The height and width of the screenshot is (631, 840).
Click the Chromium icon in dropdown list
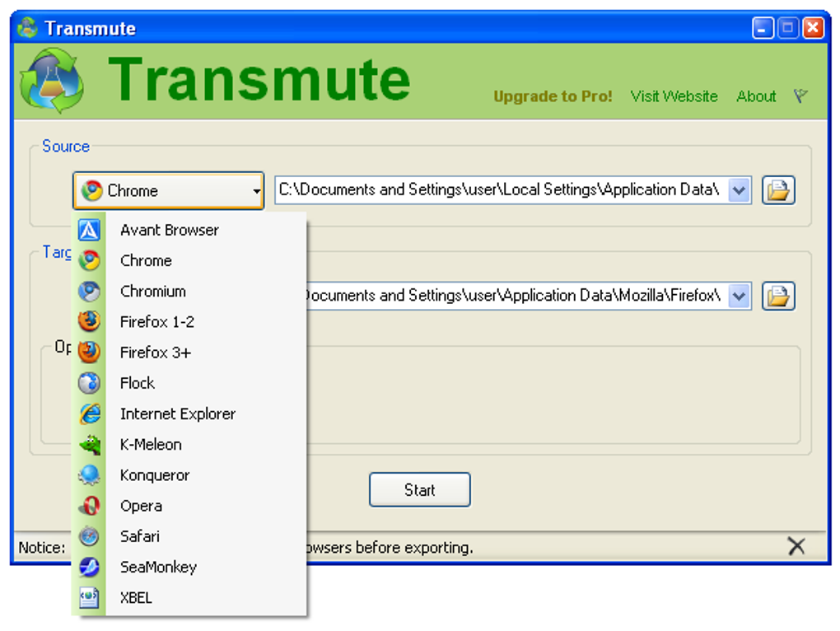click(x=89, y=291)
